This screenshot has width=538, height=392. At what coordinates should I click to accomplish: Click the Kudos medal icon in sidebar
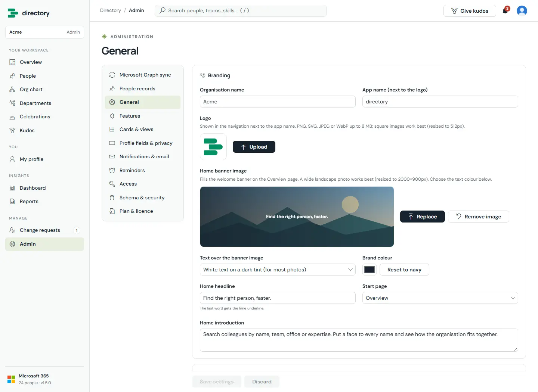(x=12, y=130)
